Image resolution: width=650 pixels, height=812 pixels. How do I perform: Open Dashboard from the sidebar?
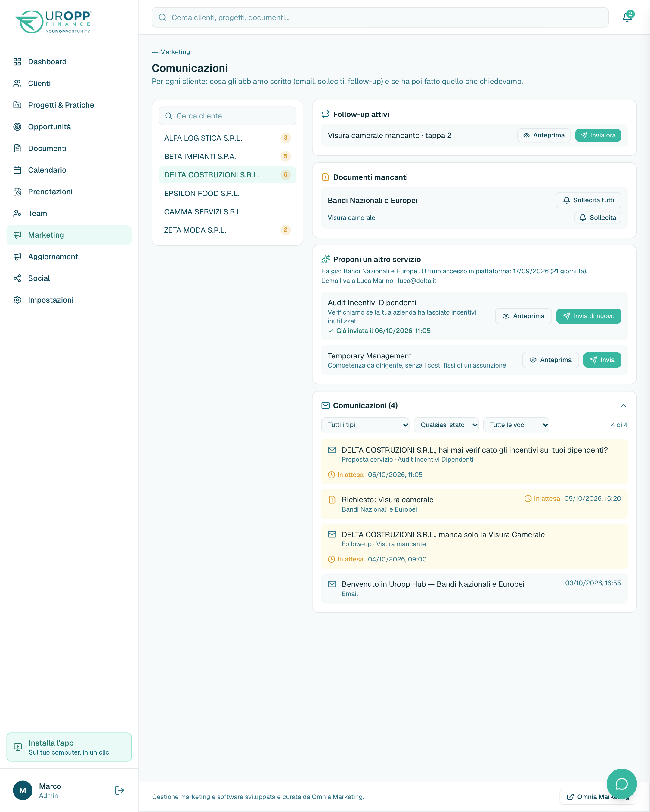click(69, 62)
